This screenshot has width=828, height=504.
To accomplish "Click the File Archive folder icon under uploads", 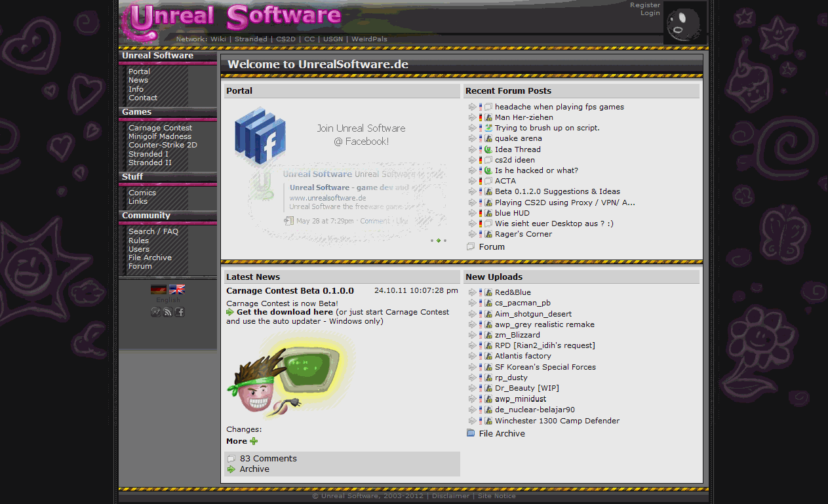I will 471,433.
